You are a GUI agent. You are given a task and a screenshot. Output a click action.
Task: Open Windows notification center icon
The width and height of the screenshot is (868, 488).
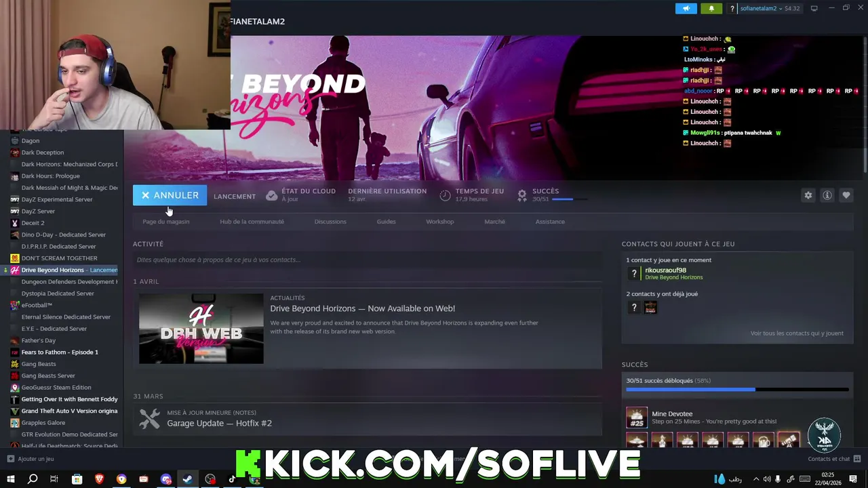click(x=853, y=479)
